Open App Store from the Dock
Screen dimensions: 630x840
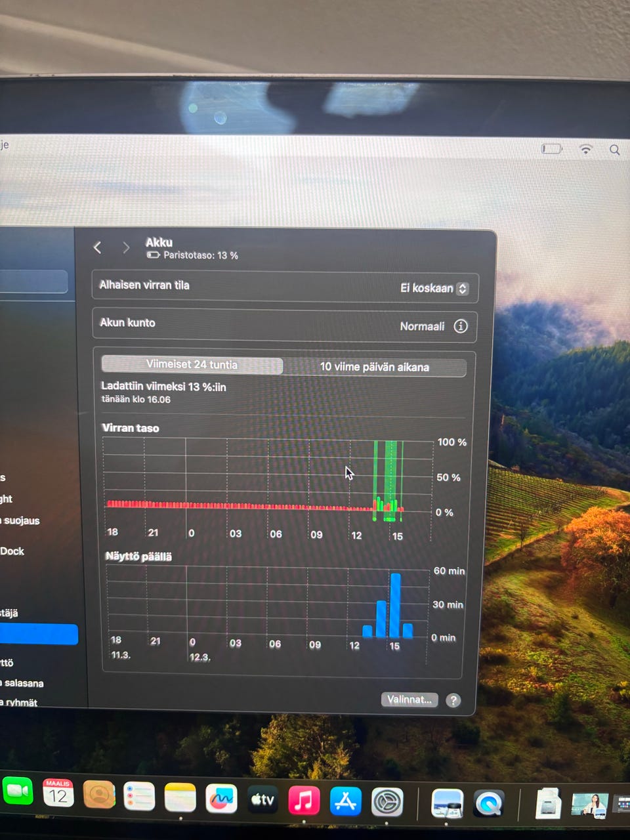tap(346, 801)
